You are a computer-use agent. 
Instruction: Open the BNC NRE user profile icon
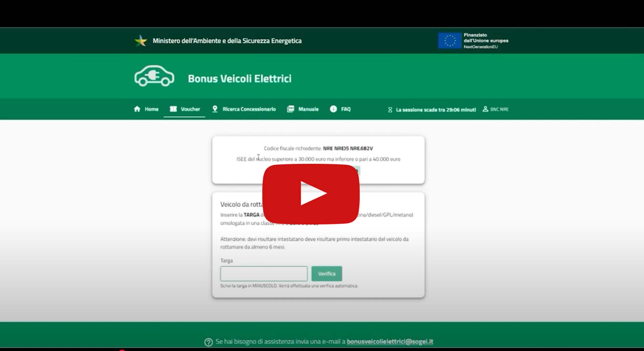pos(485,109)
